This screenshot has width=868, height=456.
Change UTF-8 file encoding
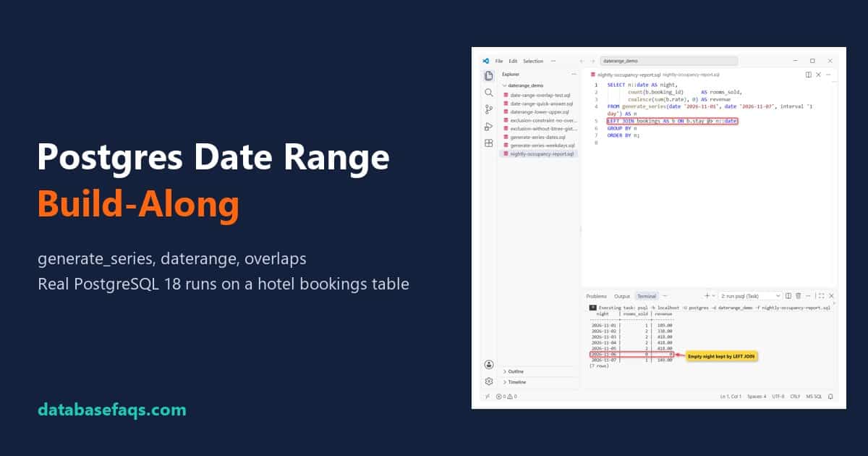point(778,396)
